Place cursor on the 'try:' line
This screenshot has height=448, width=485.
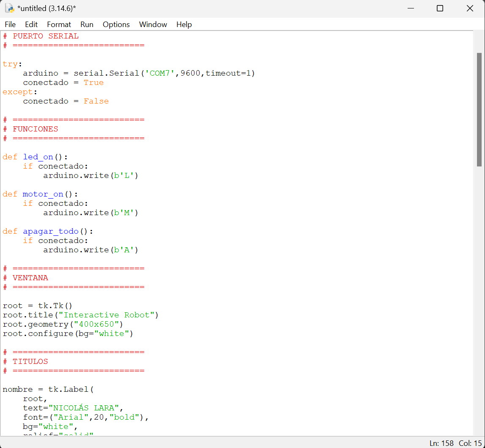[x=12, y=64]
